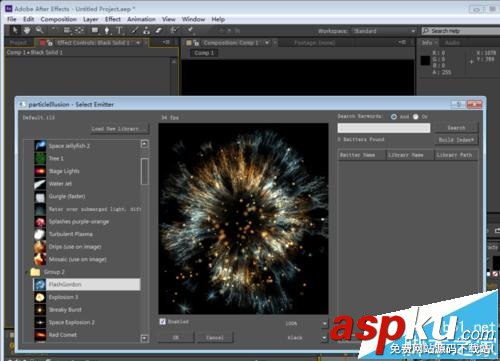Open the 100% preview zoom dropdown
The width and height of the screenshot is (500, 361).
pyautogui.click(x=325, y=323)
